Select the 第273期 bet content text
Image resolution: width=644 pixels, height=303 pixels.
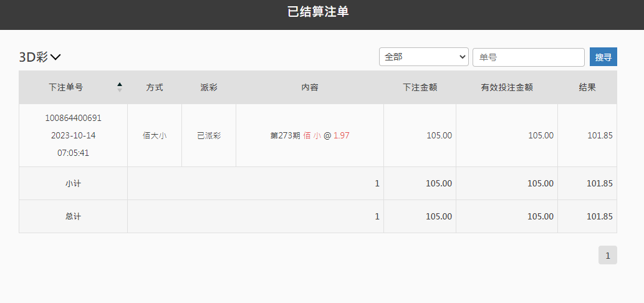tap(285, 135)
